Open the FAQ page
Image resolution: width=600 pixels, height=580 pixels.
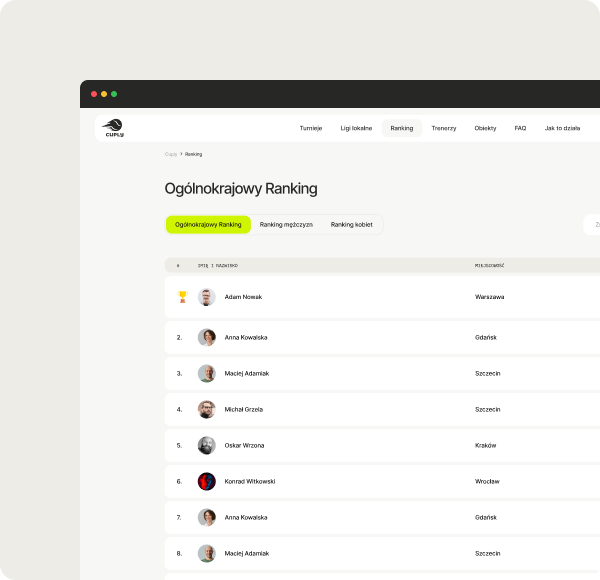coord(520,129)
